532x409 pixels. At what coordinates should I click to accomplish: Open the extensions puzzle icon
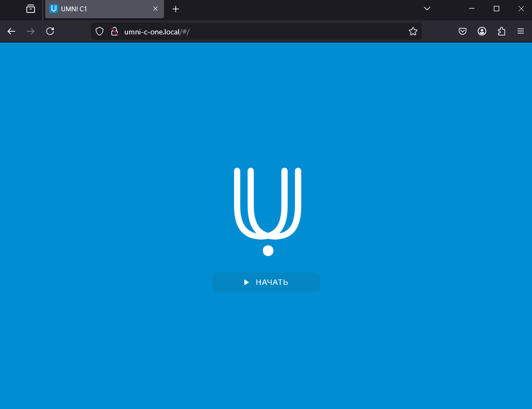tap(501, 32)
